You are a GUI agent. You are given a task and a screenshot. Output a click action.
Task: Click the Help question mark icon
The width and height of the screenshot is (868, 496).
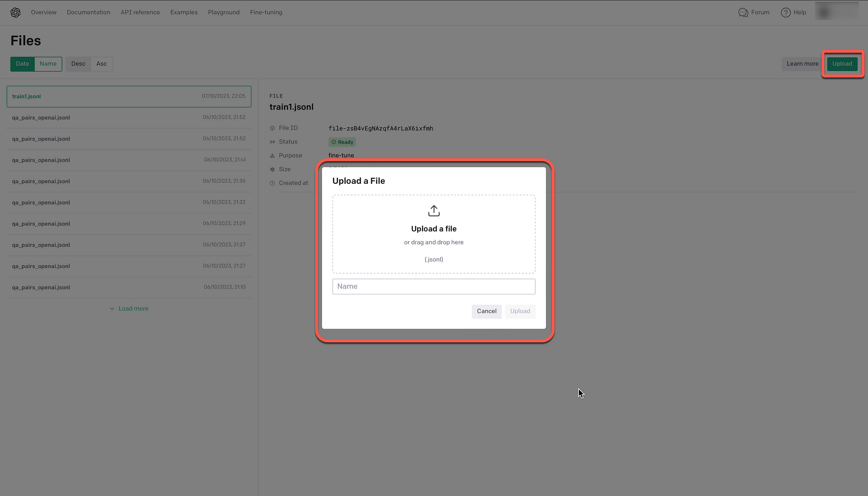click(x=786, y=12)
